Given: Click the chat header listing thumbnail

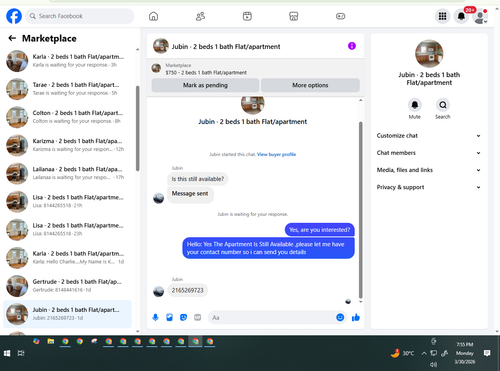Looking at the screenshot, I should 161,46.
